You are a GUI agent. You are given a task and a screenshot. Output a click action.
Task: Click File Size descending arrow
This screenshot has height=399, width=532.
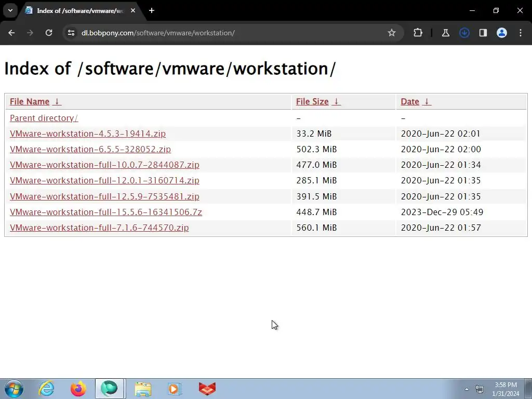pos(336,101)
